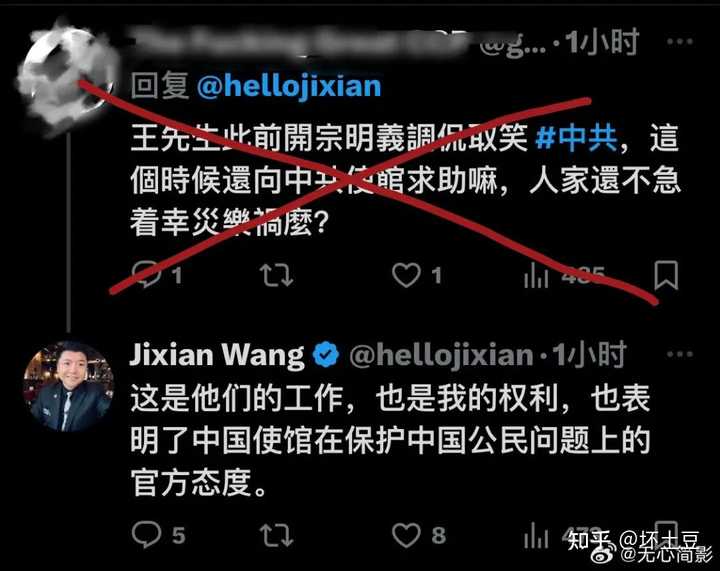Open the Jixian Wang display name
Viewport: 720px width, 571px height.
(217, 355)
